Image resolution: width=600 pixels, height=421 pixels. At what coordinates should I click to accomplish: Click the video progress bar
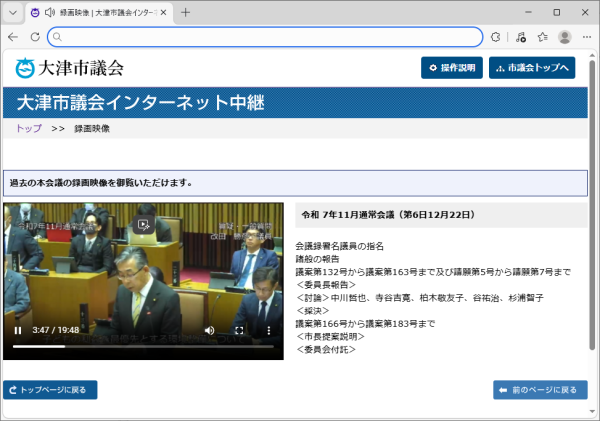click(140, 346)
